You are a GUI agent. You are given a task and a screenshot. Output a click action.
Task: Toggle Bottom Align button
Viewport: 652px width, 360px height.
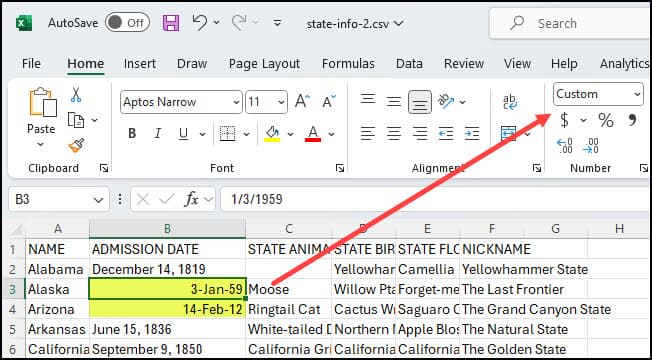pos(420,102)
